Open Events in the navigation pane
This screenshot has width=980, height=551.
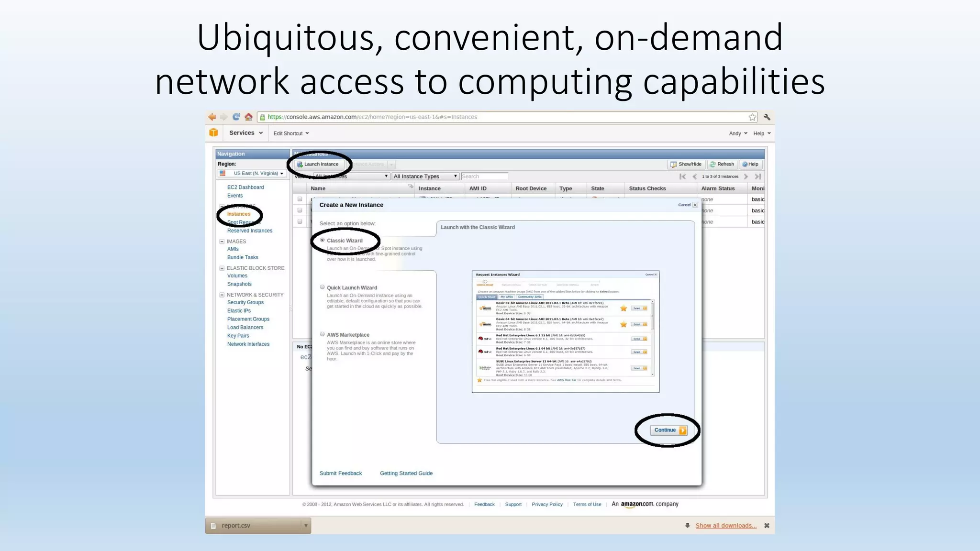[235, 196]
